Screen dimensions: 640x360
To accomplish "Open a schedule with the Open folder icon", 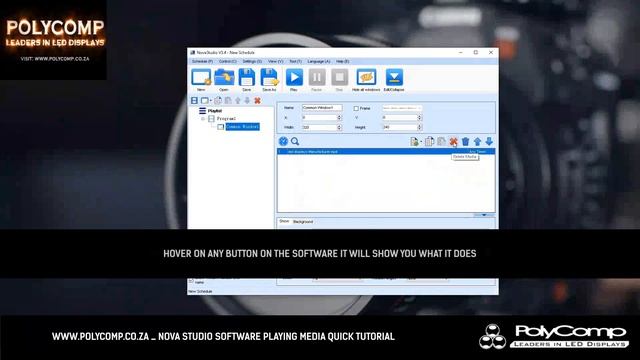I will coord(224,78).
